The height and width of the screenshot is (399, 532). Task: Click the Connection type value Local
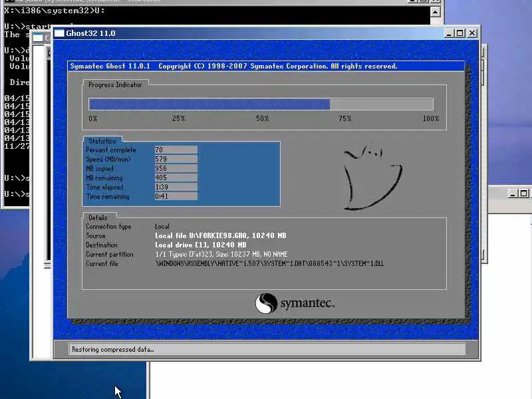point(162,226)
